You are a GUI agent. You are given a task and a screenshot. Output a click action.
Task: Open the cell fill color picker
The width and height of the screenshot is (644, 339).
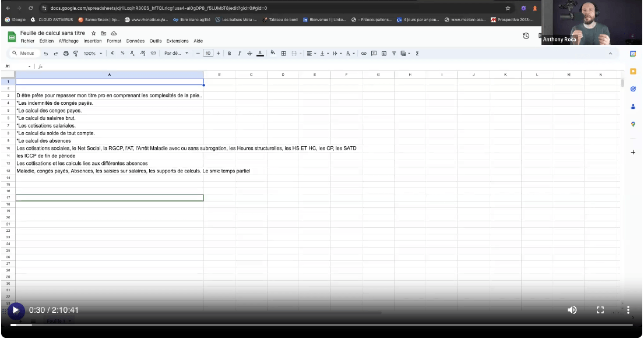click(273, 53)
